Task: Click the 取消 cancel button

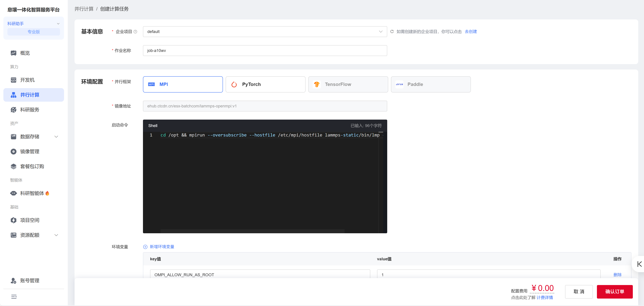Action: (579, 292)
